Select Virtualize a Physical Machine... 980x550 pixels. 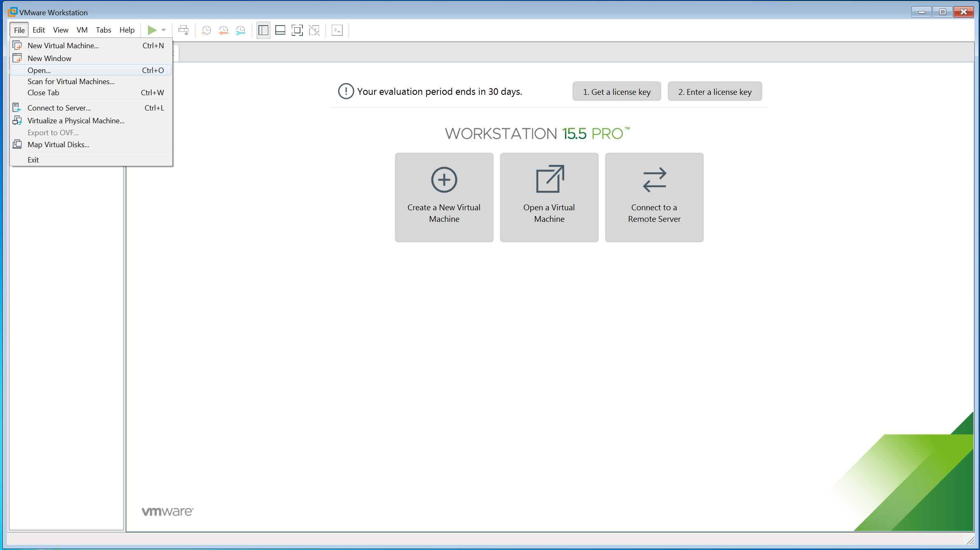click(91, 120)
